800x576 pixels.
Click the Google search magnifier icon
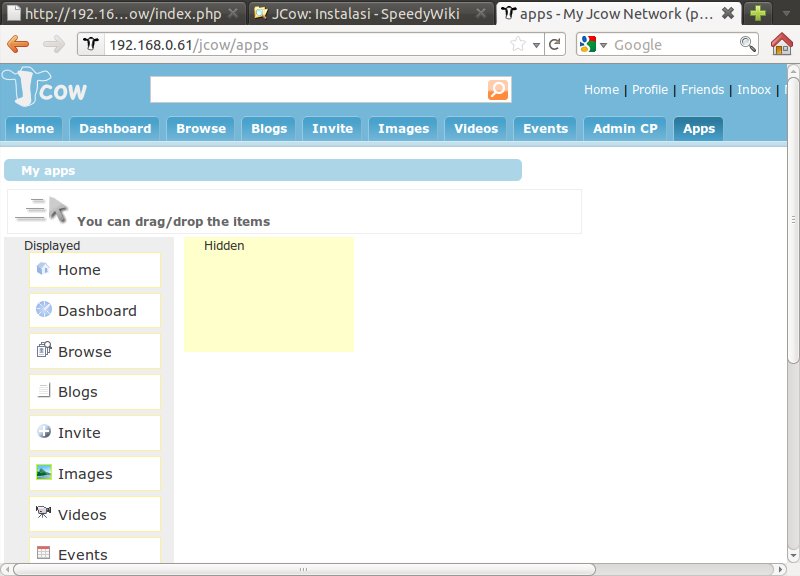(747, 44)
